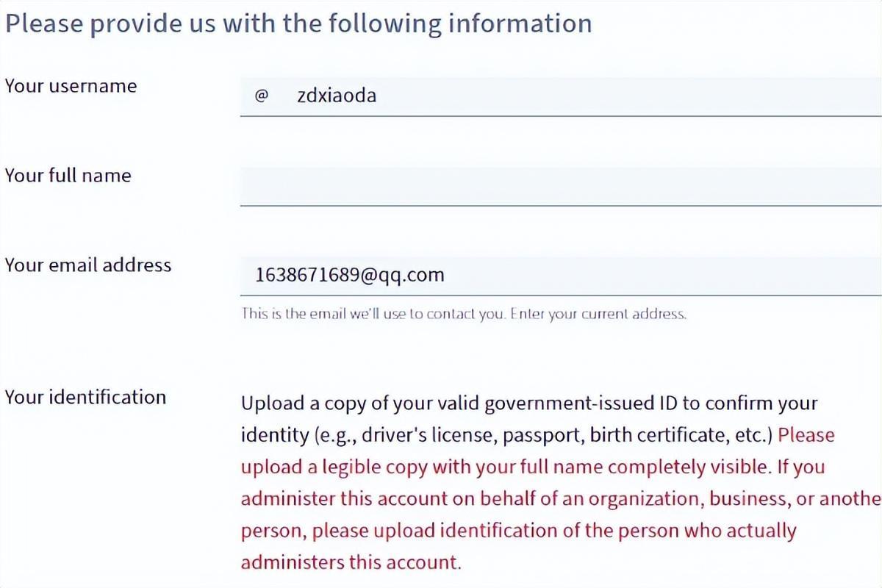The height and width of the screenshot is (588, 882).
Task: Focus the empty full name input field
Action: coord(560,186)
